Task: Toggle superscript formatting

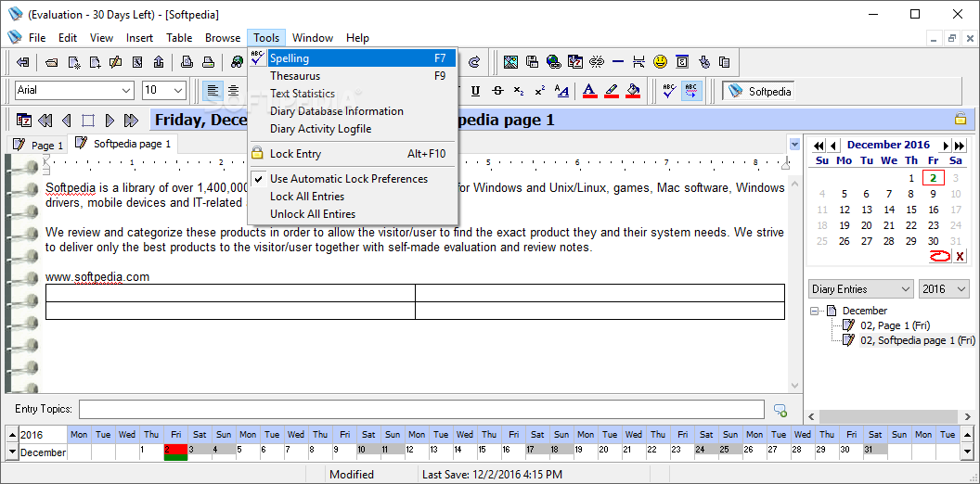Action: (x=540, y=91)
